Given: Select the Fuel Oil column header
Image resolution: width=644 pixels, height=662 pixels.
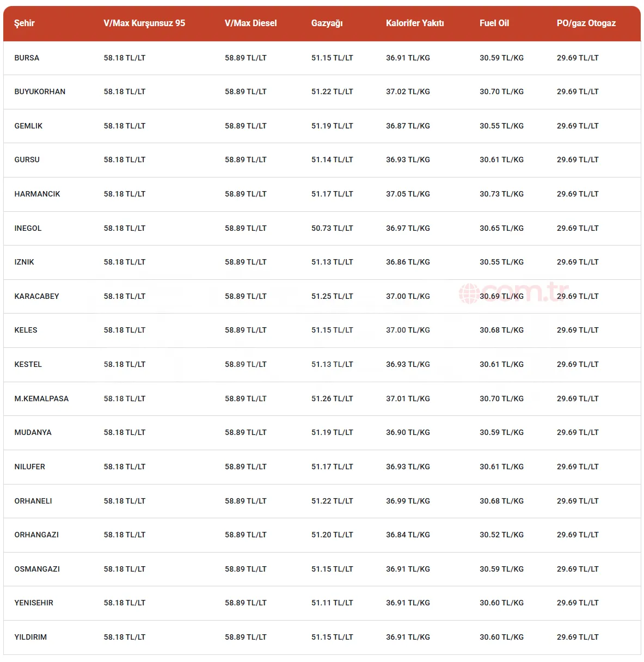Looking at the screenshot, I should (494, 23).
